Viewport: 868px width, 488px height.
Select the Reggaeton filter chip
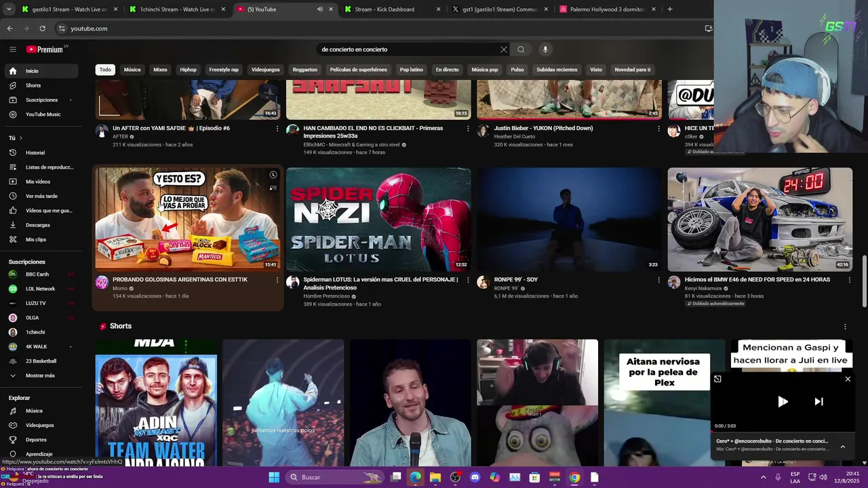(x=304, y=70)
